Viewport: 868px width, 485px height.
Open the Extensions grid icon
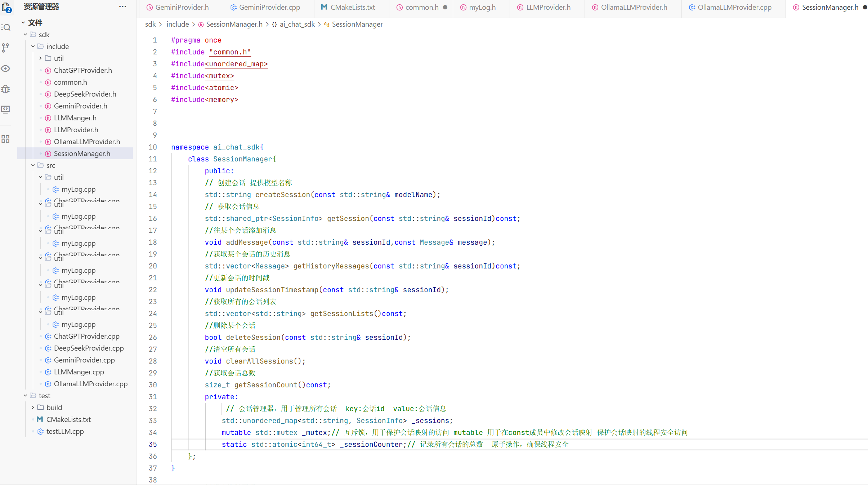click(x=6, y=139)
